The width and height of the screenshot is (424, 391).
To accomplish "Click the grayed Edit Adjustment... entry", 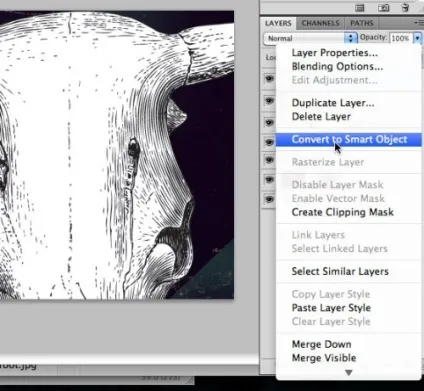I will click(x=335, y=80).
